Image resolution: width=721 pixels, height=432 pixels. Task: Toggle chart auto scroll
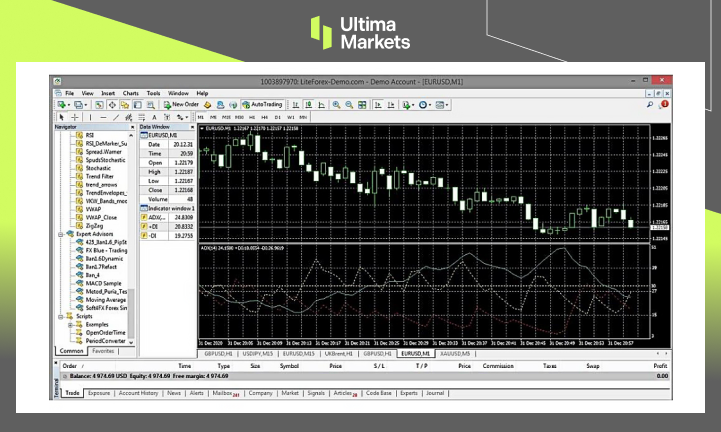point(378,105)
